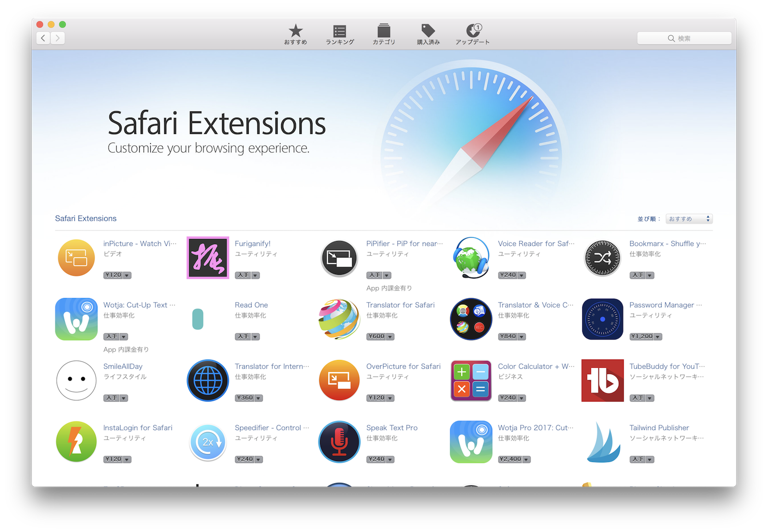Go back with the left arrow button
This screenshot has height=532, width=768.
tap(43, 38)
